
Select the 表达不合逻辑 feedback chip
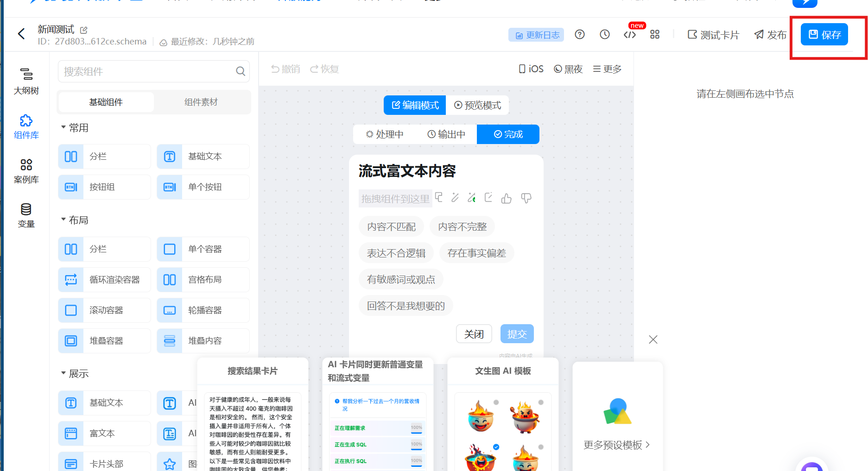[x=396, y=253]
